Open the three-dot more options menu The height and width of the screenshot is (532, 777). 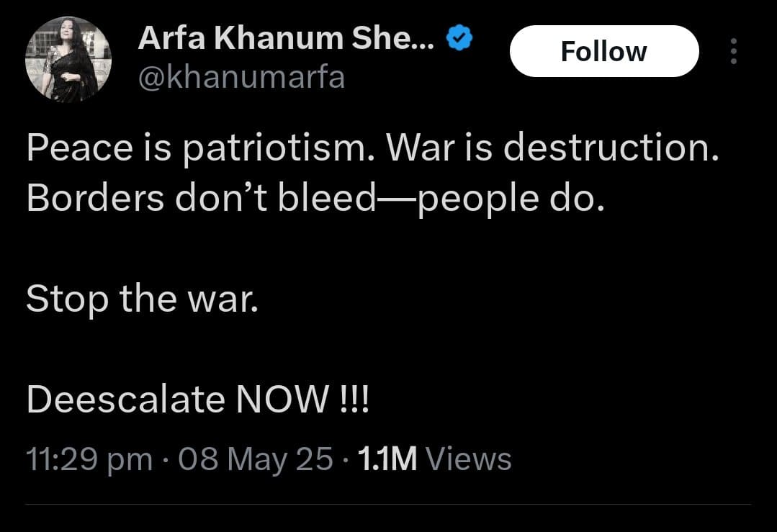(x=733, y=51)
